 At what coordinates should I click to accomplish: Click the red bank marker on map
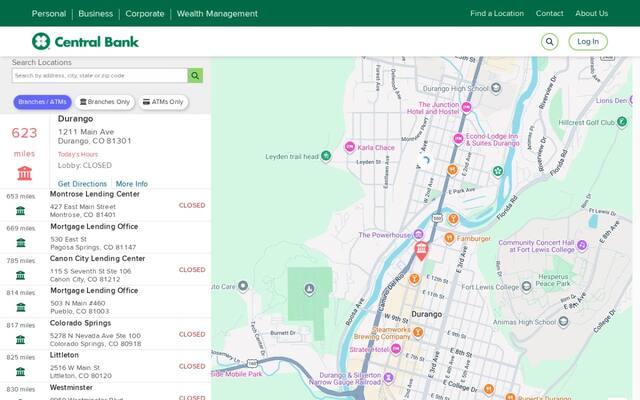421,250
